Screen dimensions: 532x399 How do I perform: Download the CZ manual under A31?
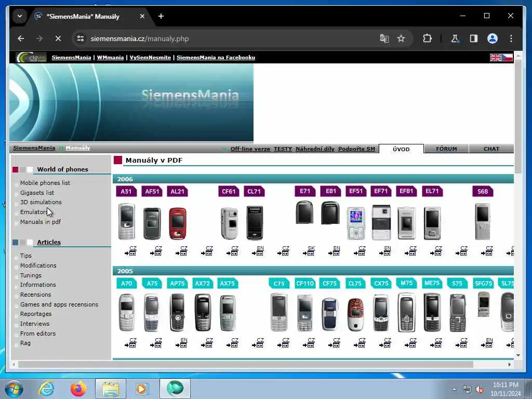[130, 251]
